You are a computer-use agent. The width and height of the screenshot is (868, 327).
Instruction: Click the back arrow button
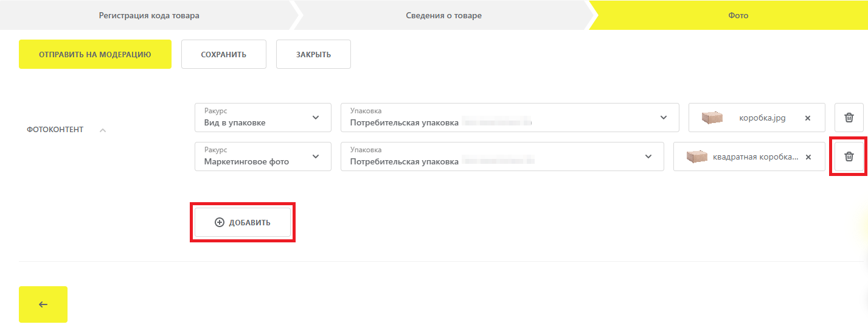(43, 304)
